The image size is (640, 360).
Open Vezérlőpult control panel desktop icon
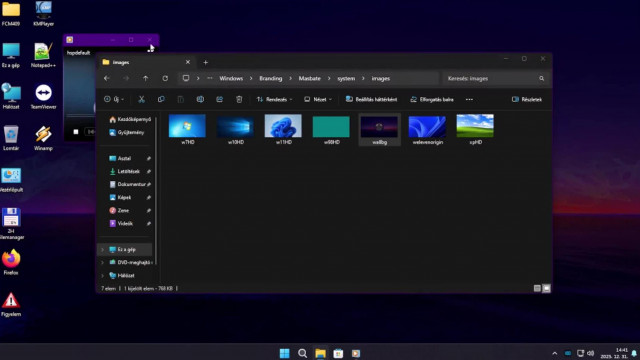[11, 180]
